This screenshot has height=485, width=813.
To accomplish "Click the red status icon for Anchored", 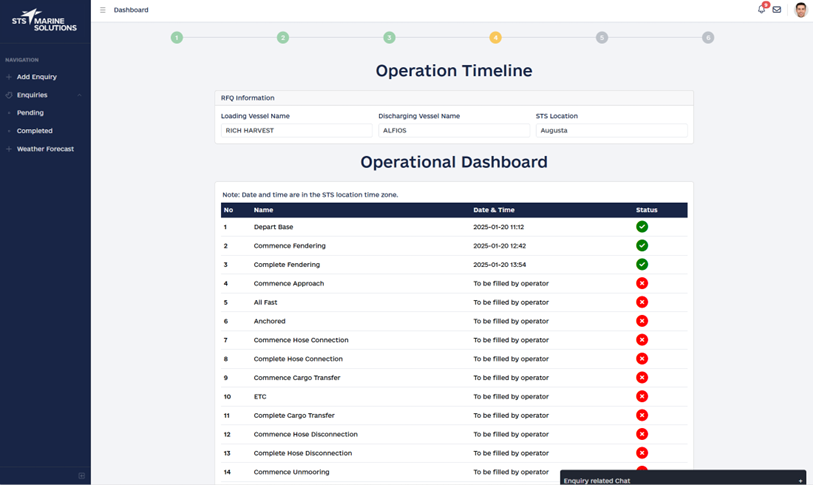I will click(x=642, y=321).
